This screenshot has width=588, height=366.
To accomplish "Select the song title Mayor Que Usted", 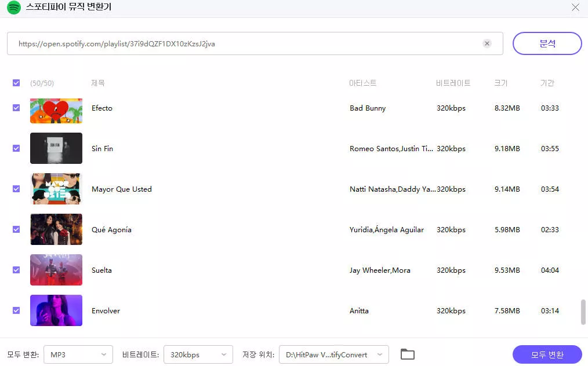I will coord(122,189).
